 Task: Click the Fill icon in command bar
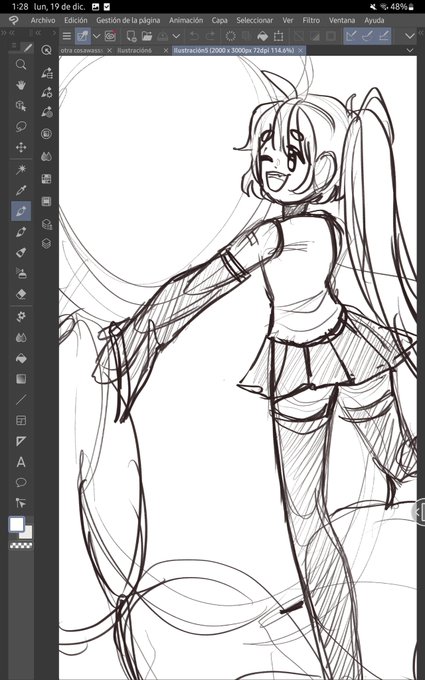(x=262, y=36)
